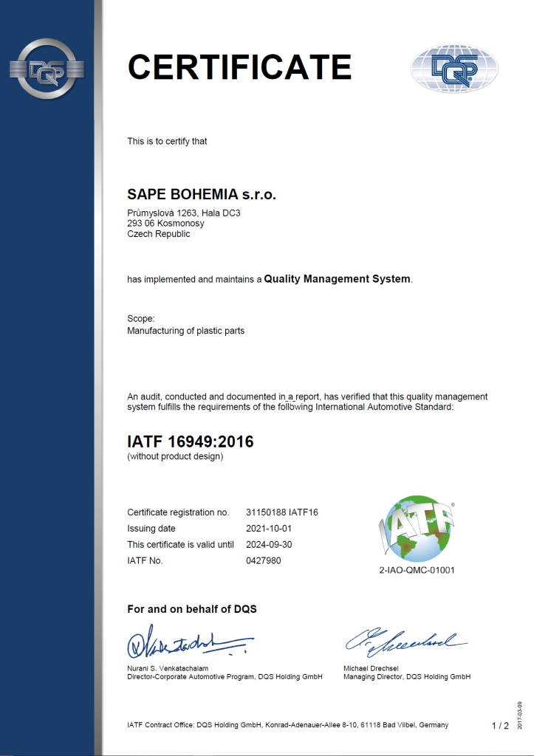Click 'This certificate is valid until' label
The image size is (534, 756).
point(180,544)
